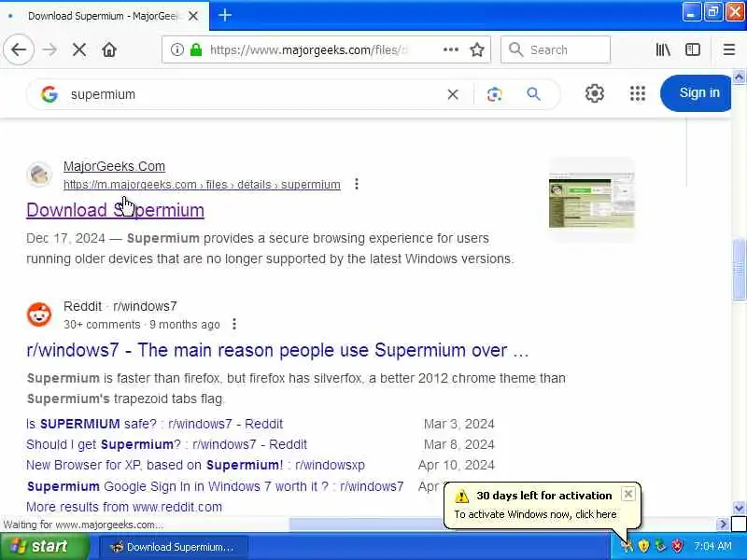The height and width of the screenshot is (560, 747).
Task: Open Google quick settings gear
Action: click(x=595, y=93)
